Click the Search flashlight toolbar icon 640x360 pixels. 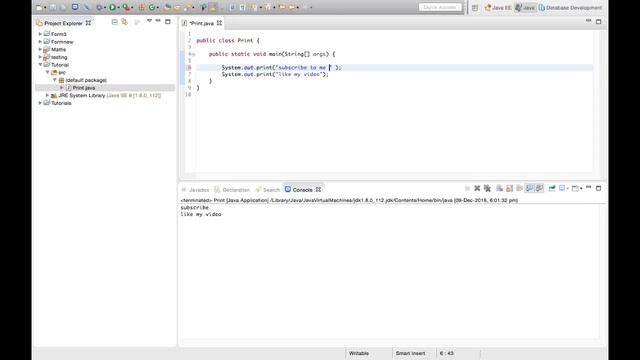(187, 7)
